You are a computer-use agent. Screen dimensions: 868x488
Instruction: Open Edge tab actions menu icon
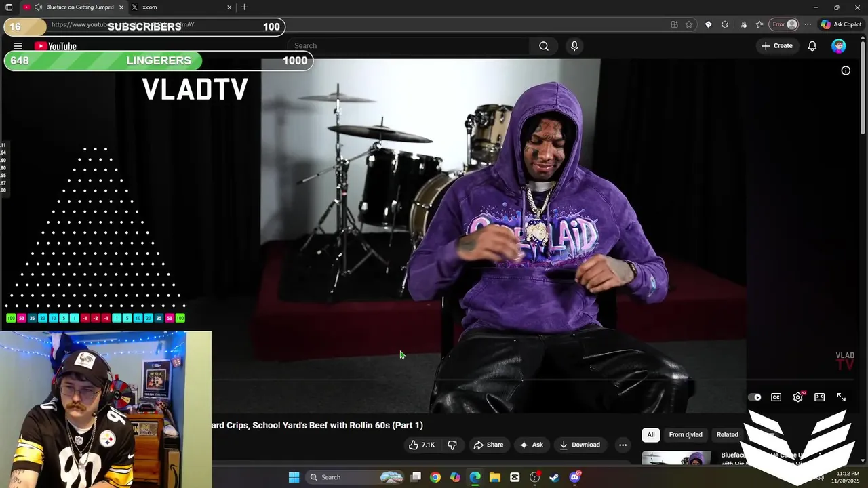click(9, 7)
